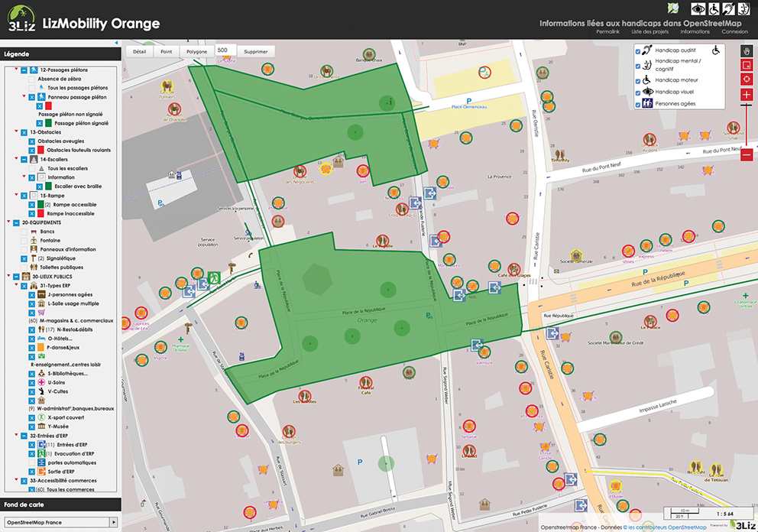758x532 pixels.
Task: Click green swatch for Rampe accessible
Action: [40, 205]
